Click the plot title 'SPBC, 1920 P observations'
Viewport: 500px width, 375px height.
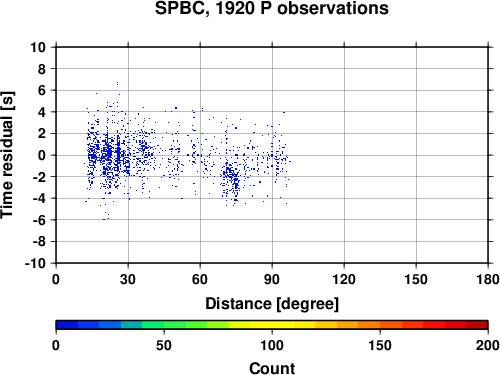[x=272, y=8]
